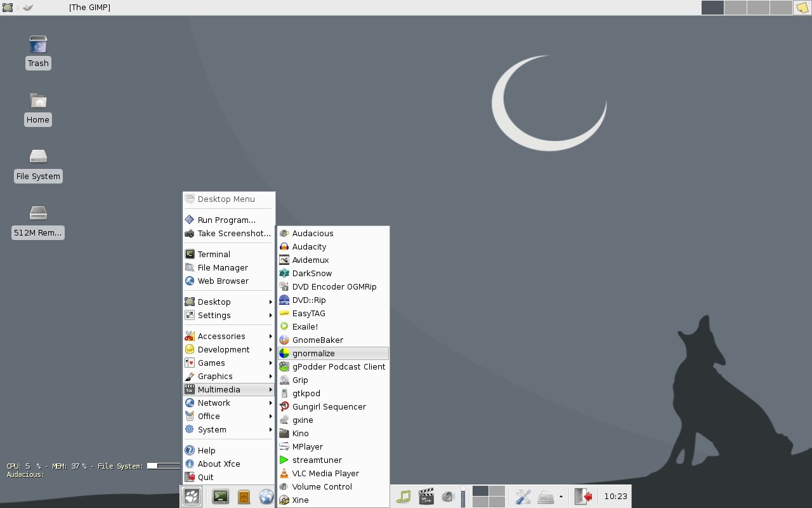Launch Audacious from the Multimedia submenu
The width and height of the screenshot is (812, 508).
pyautogui.click(x=333, y=233)
